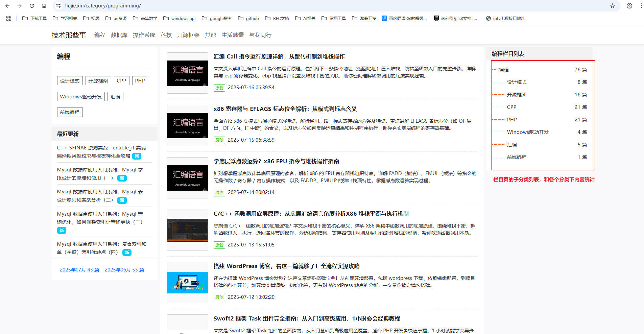Screen dimensions: 644x334
Task: Select the PHP tag button
Action: tap(140, 81)
